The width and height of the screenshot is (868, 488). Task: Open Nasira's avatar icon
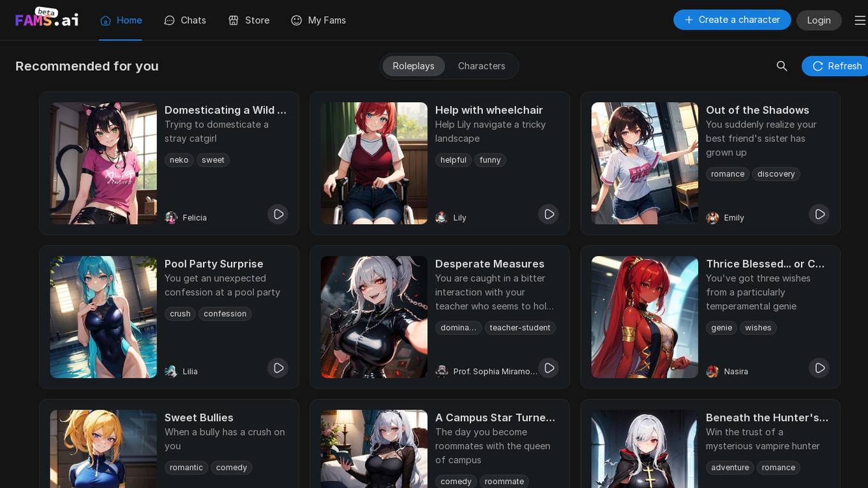(712, 372)
